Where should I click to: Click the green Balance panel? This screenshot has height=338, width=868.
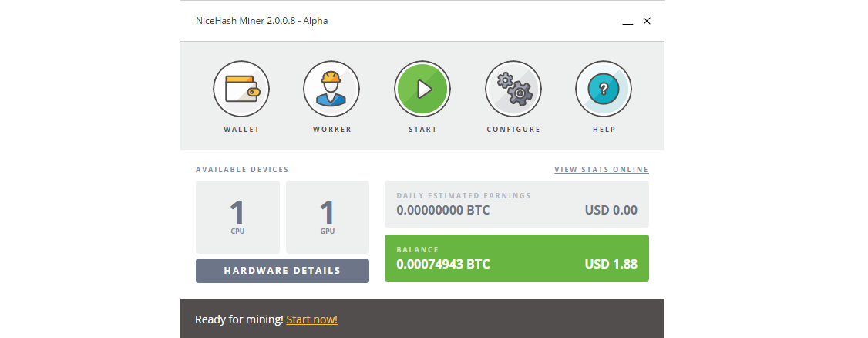[517, 259]
